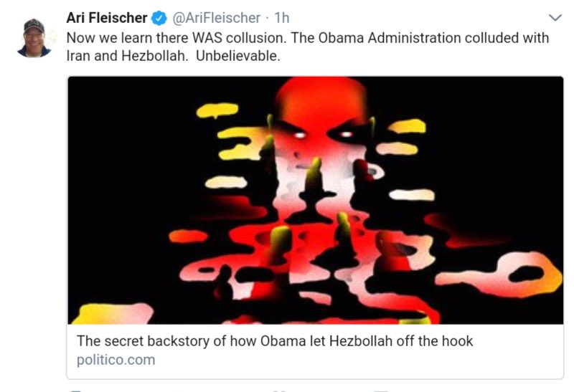Open the Ari Fleischer display name
This screenshot has height=392, width=574.
coord(106,18)
